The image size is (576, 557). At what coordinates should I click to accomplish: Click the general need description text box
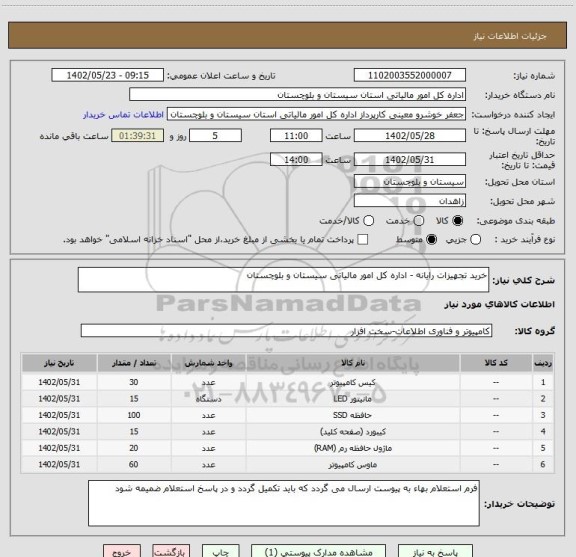click(284, 280)
